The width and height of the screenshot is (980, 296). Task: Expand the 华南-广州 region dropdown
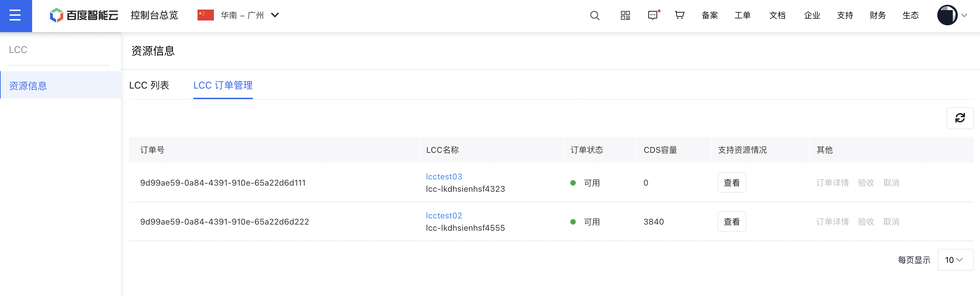(275, 15)
